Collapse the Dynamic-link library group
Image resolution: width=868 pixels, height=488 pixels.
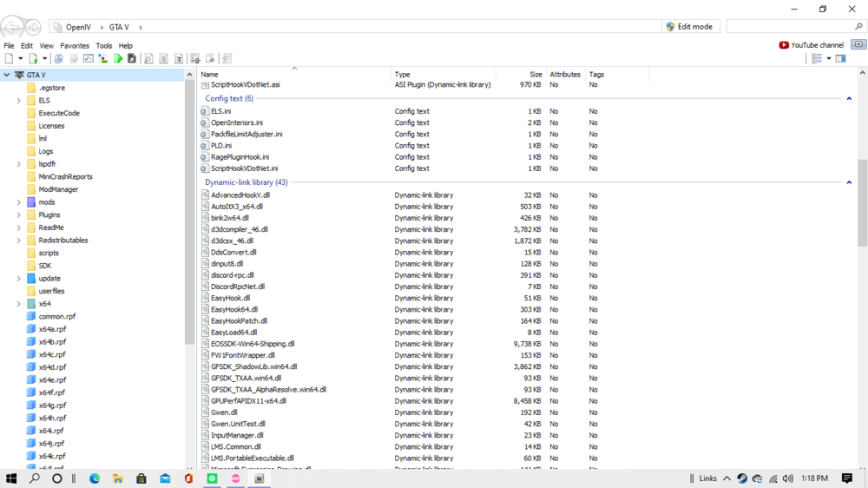[x=849, y=182]
